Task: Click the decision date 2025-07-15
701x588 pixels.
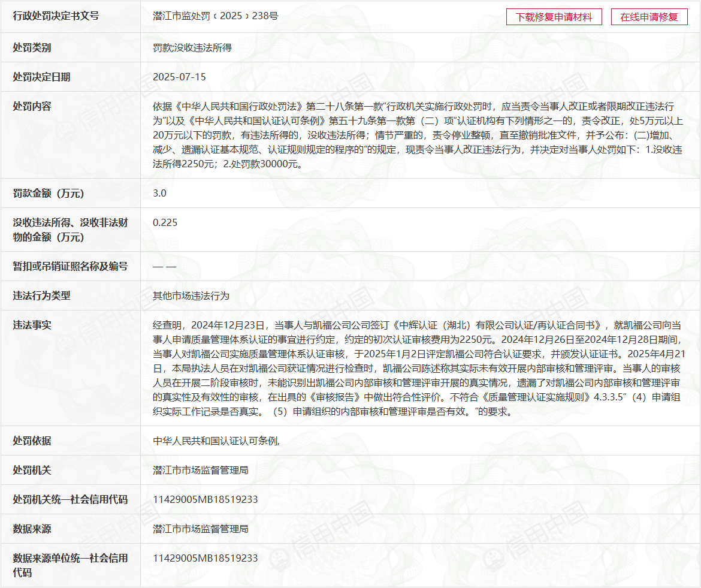Action: (179, 77)
